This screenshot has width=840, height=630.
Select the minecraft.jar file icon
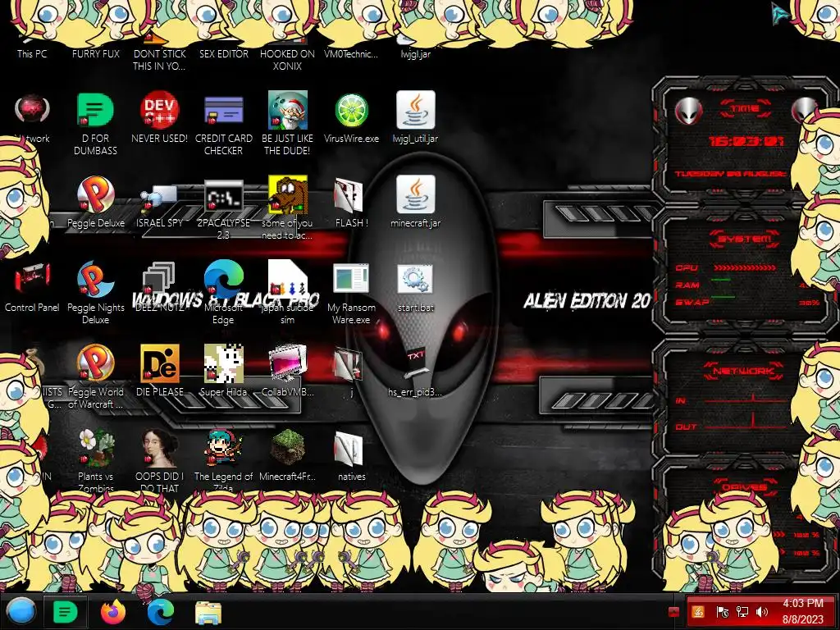(416, 194)
